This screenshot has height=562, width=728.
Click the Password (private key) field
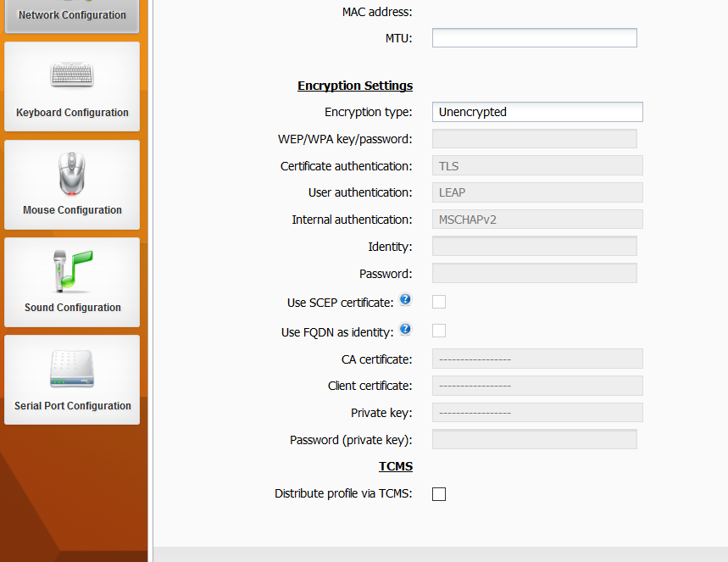tap(535, 439)
